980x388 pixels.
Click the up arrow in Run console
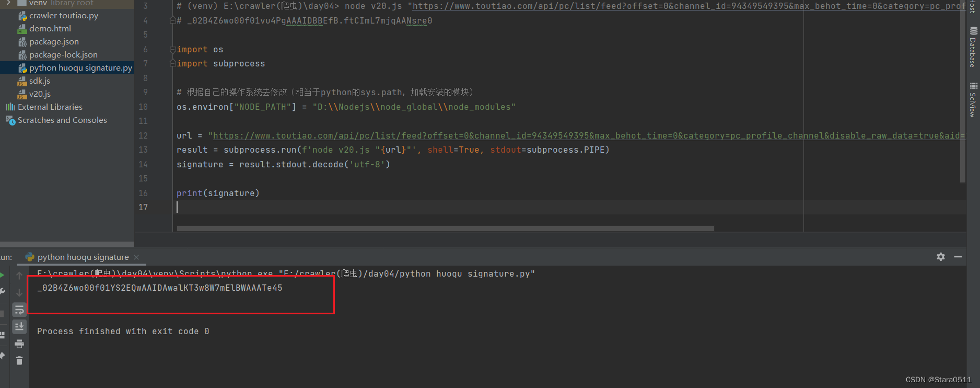pyautogui.click(x=19, y=276)
